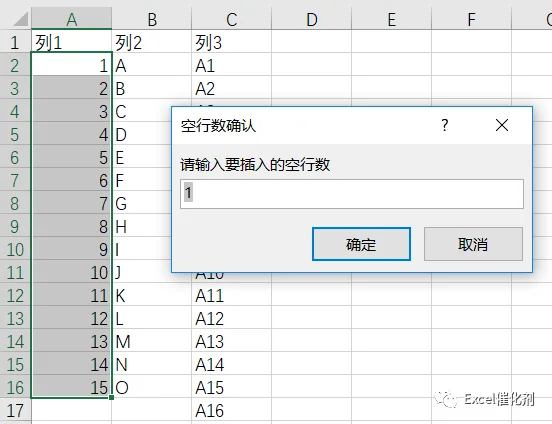Click the cell containing letter C
552x424 pixels.
click(x=143, y=111)
